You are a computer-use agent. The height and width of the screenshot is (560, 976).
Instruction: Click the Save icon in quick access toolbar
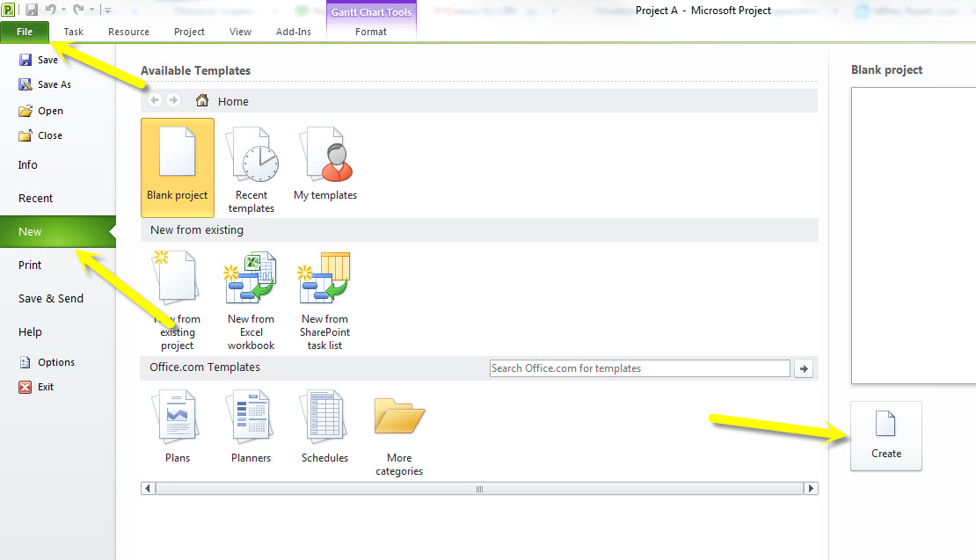[x=31, y=10]
